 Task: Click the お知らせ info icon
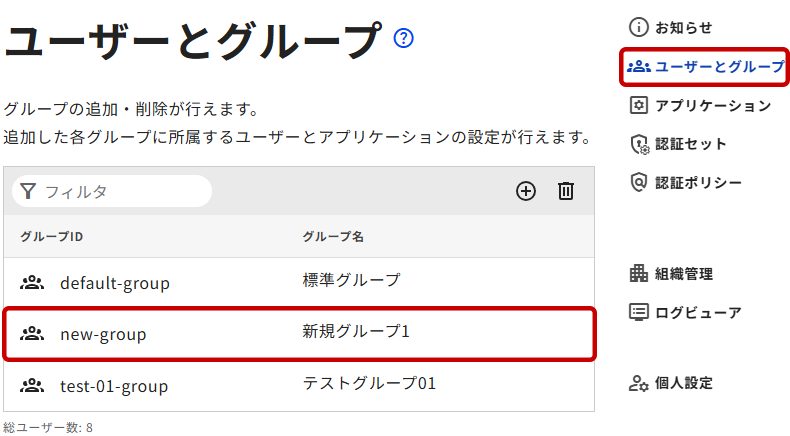coord(638,28)
